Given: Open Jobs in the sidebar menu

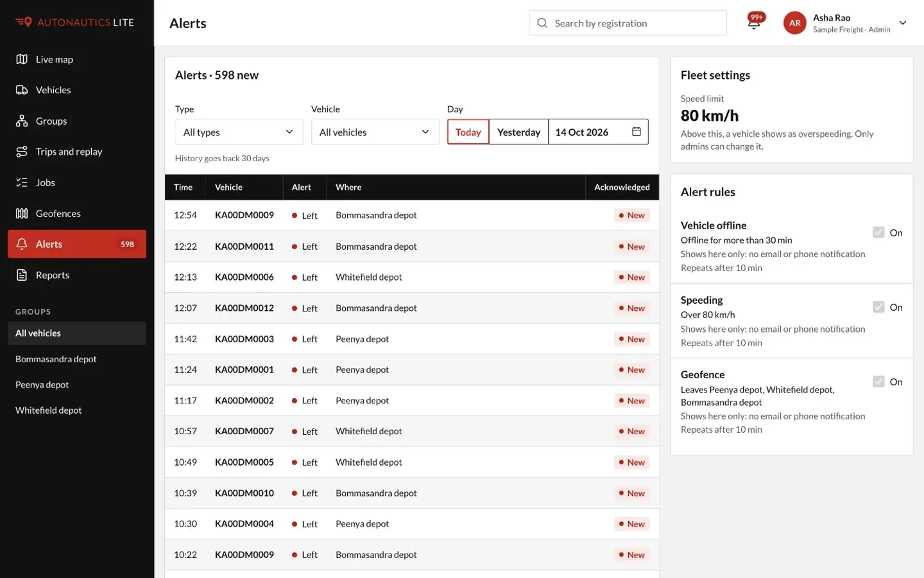Looking at the screenshot, I should click(77, 182).
